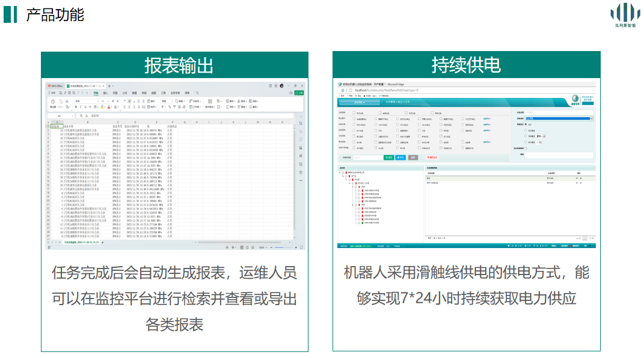Switch to the WPS Office home tab
The height and width of the screenshot is (358, 644).
point(55,86)
